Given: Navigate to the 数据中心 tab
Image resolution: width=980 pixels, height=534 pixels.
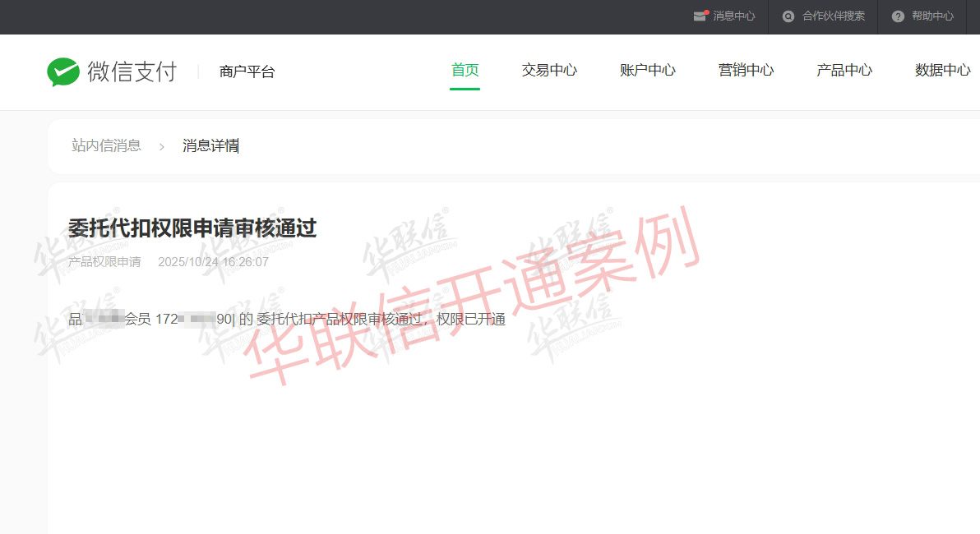Looking at the screenshot, I should [942, 71].
